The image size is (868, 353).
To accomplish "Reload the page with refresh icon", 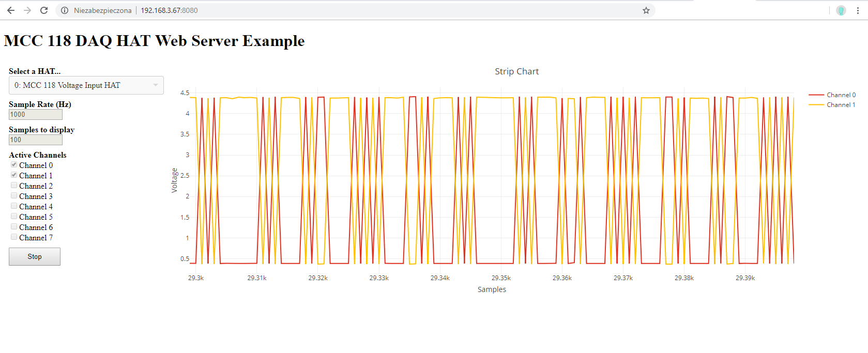I will 44,10.
